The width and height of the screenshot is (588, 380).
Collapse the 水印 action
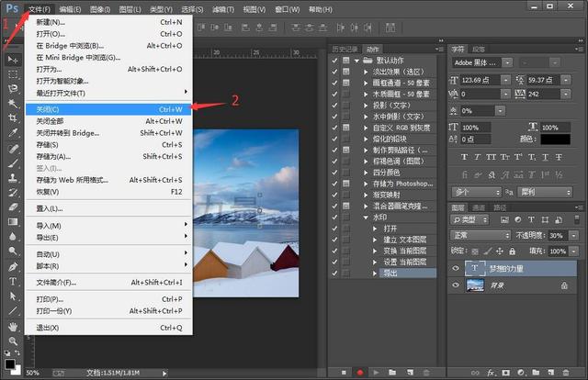[366, 218]
